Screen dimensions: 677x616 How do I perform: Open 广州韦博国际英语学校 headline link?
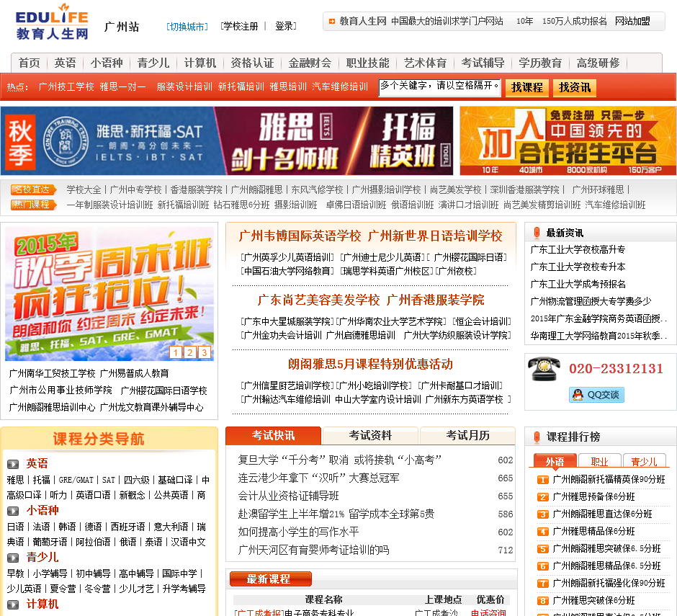[x=300, y=236]
